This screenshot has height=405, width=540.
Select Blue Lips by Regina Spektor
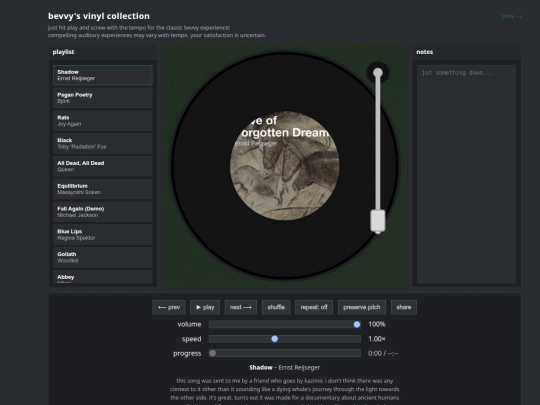103,234
